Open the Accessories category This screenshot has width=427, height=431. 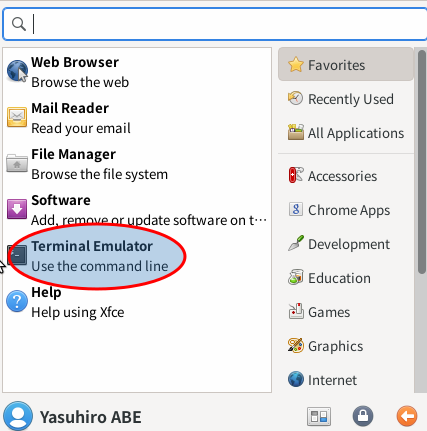point(346,176)
